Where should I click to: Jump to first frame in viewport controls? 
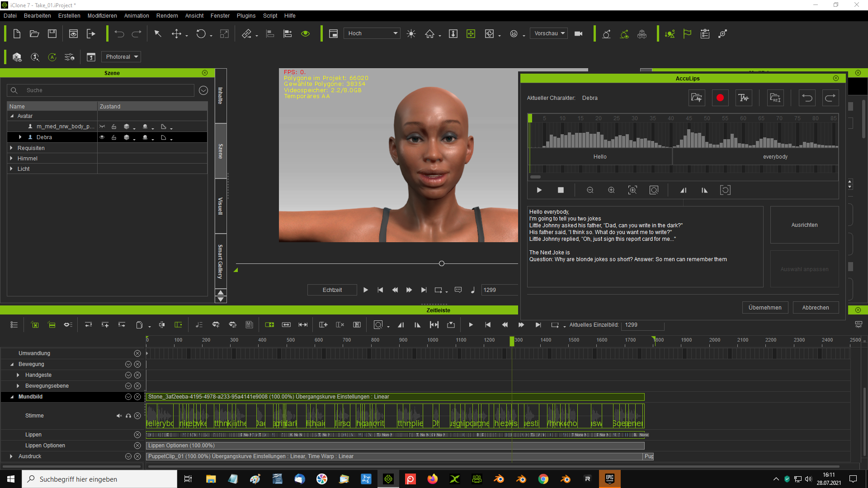click(380, 290)
